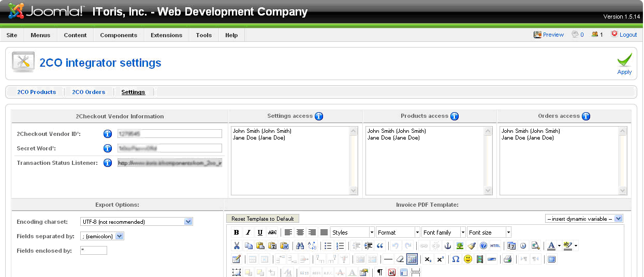Insert an anchor with the anchor icon

448,246
